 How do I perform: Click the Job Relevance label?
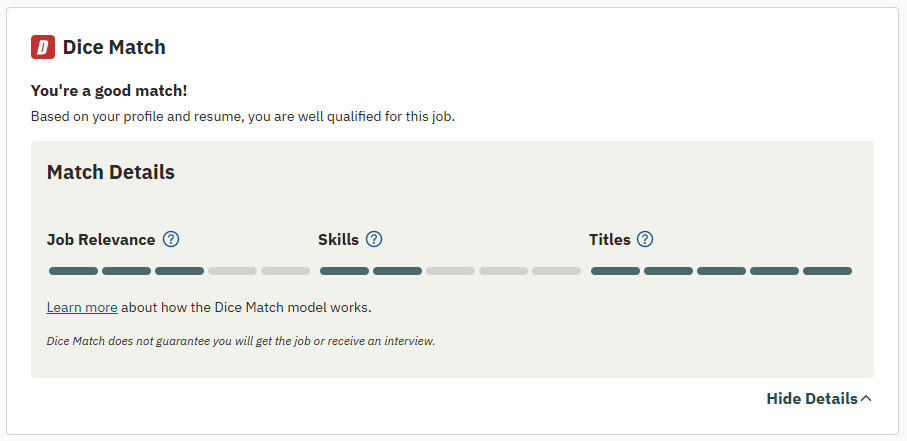coord(101,240)
